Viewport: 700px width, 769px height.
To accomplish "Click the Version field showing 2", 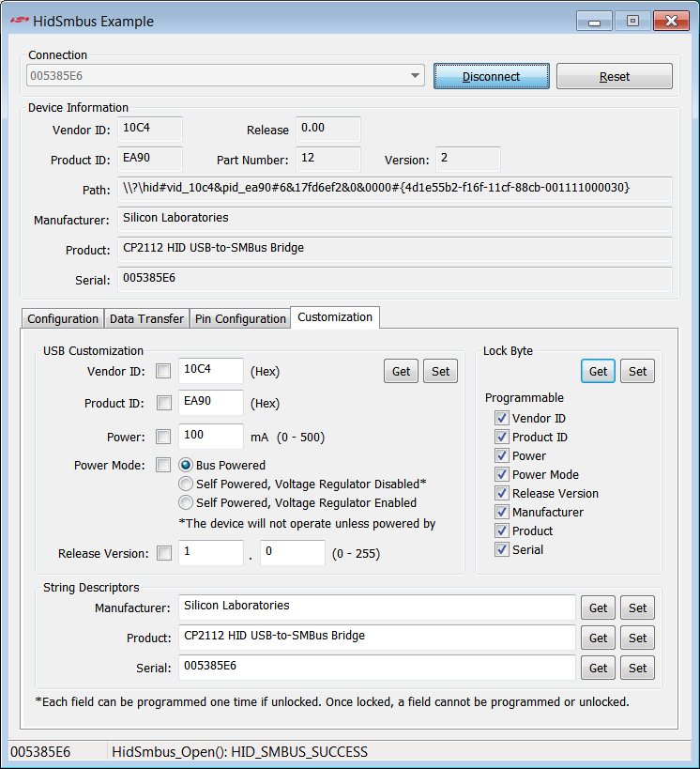I will click(468, 160).
